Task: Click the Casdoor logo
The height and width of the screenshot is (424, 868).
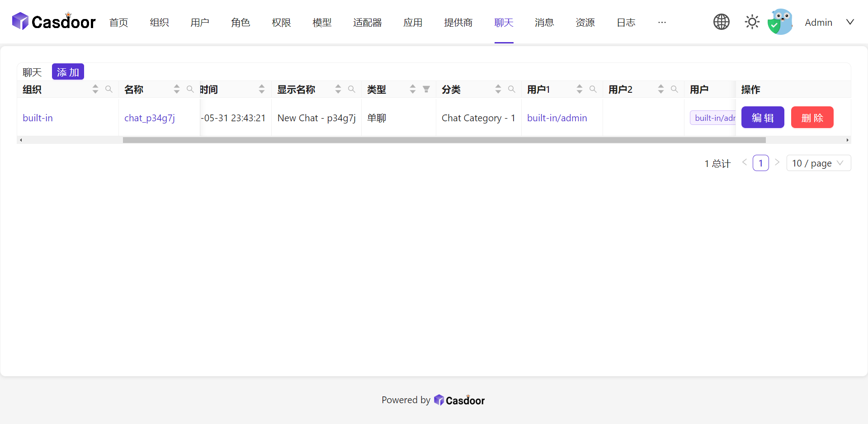Action: coord(53,21)
